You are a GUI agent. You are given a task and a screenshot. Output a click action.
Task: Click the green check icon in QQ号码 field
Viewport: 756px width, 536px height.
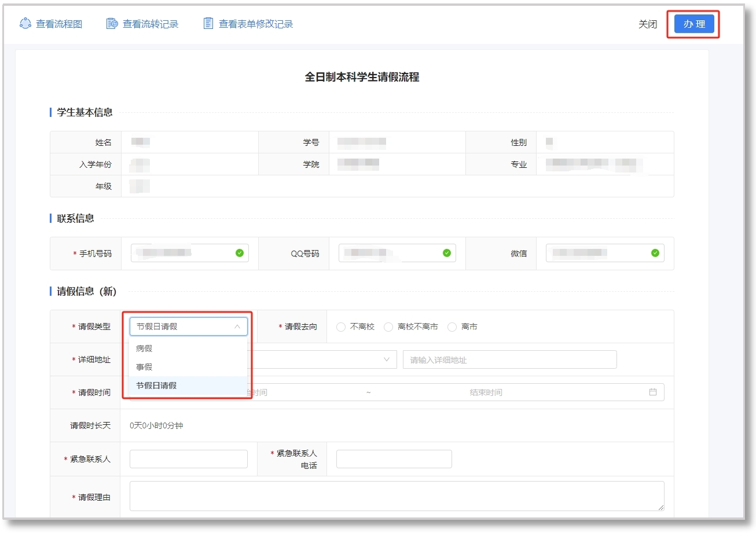pos(447,253)
